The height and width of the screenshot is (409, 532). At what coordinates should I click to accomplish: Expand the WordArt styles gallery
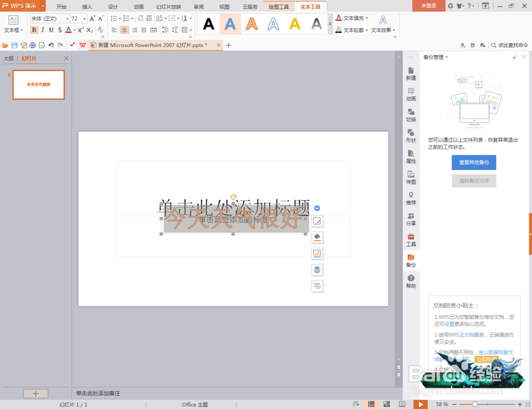click(x=330, y=24)
